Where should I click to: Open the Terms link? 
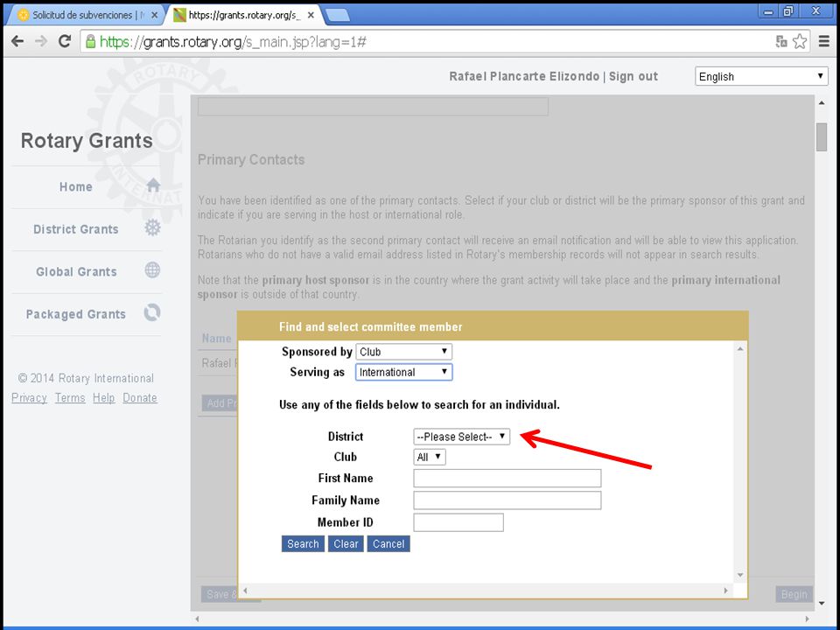[70, 398]
